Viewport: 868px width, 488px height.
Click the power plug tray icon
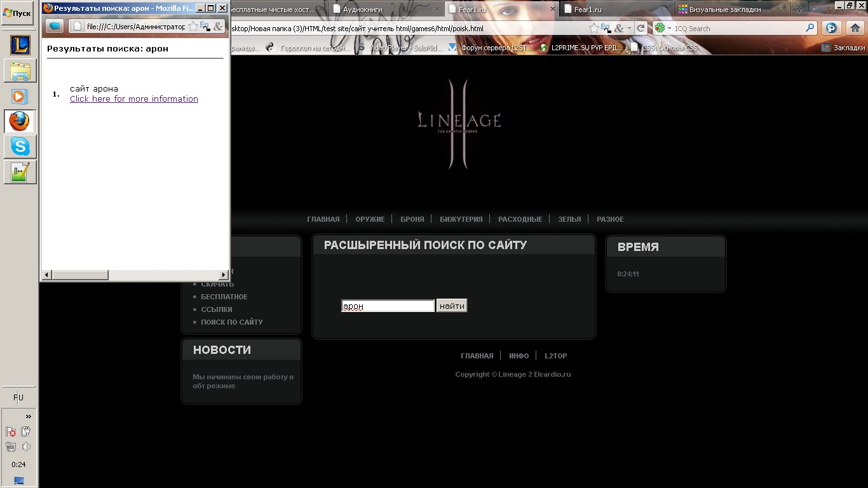(26, 431)
